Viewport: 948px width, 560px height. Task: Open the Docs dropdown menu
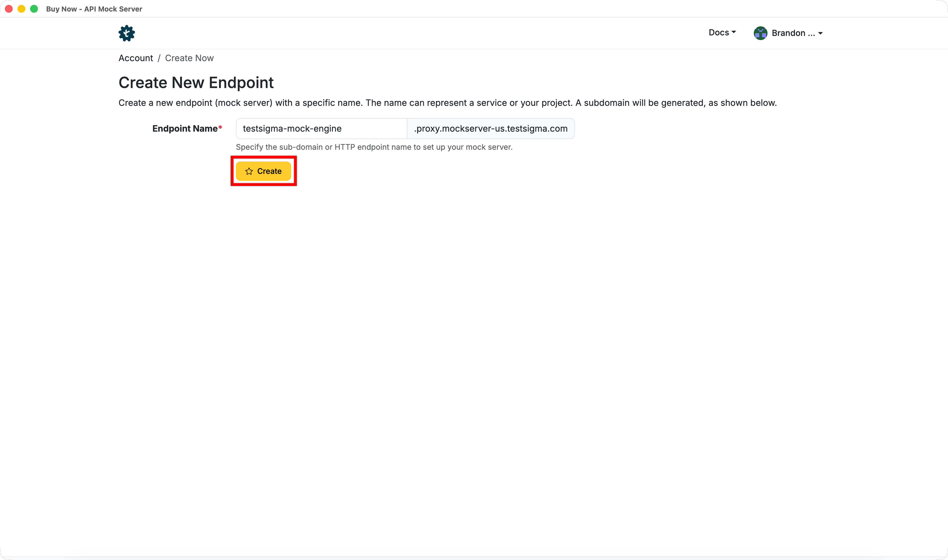pyautogui.click(x=722, y=32)
